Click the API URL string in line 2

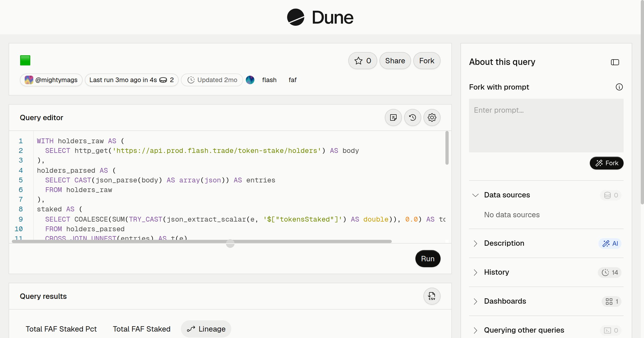[217, 150]
